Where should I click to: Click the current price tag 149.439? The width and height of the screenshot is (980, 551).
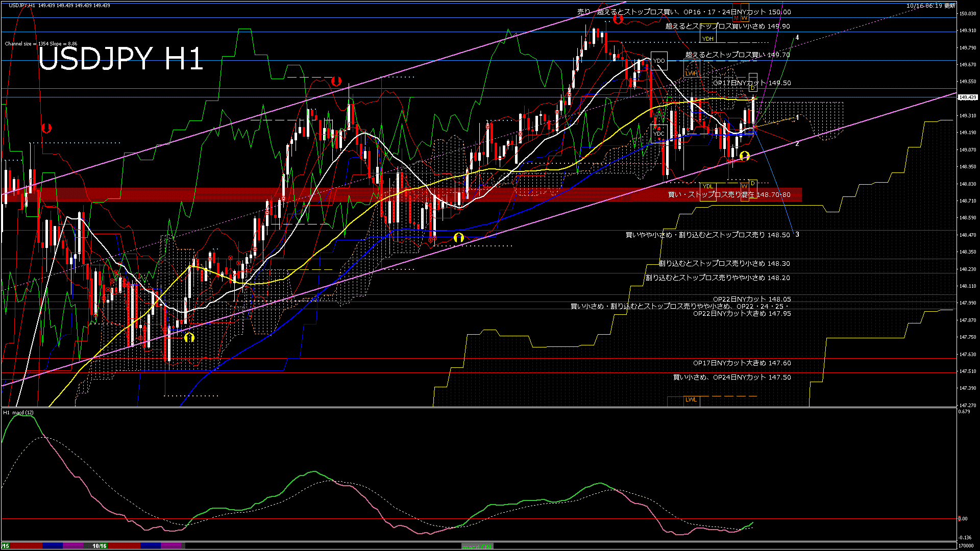click(x=968, y=97)
